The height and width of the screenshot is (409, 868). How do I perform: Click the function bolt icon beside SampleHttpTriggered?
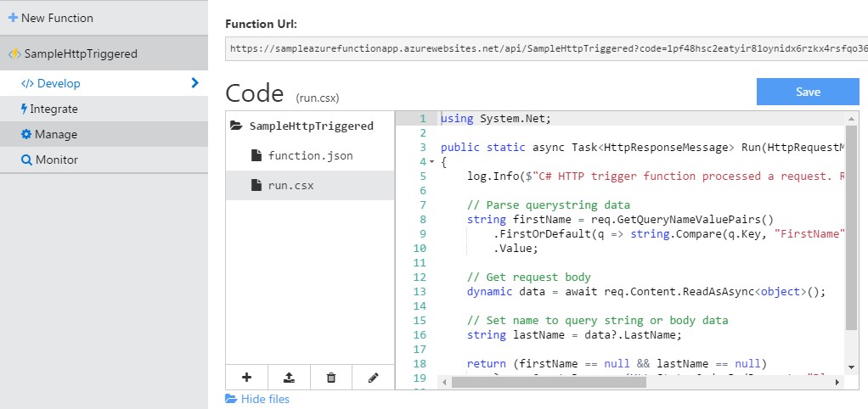15,53
